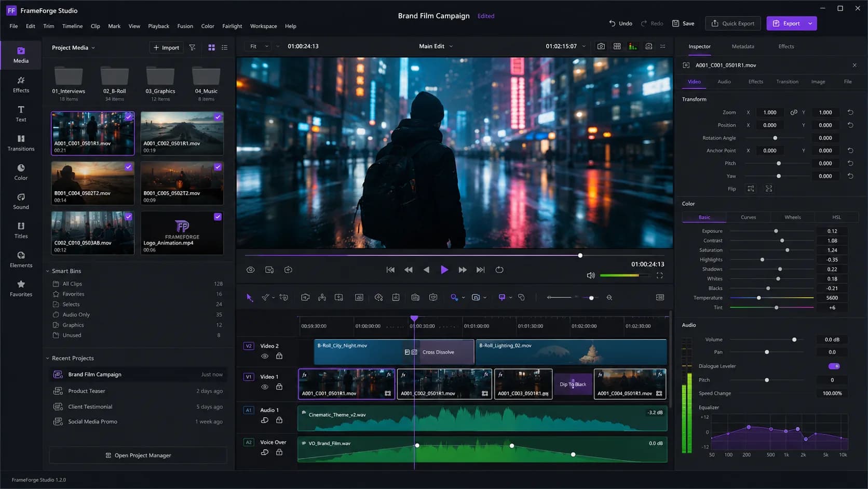The image size is (868, 489).
Task: Click the viewer speaker volume icon
Action: (591, 275)
